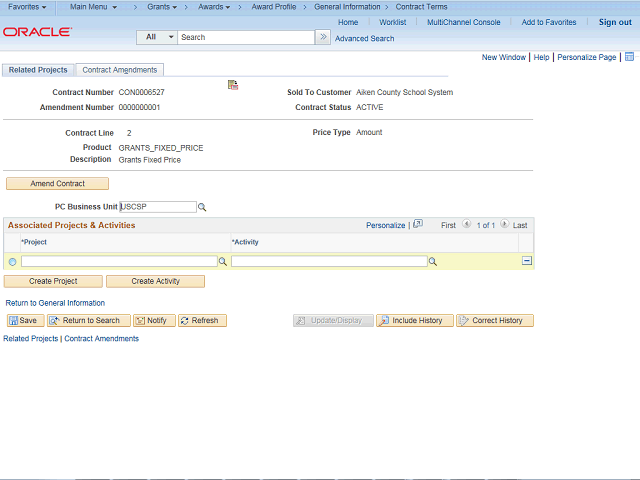
Task: Click into the Project input field
Action: 119,261
